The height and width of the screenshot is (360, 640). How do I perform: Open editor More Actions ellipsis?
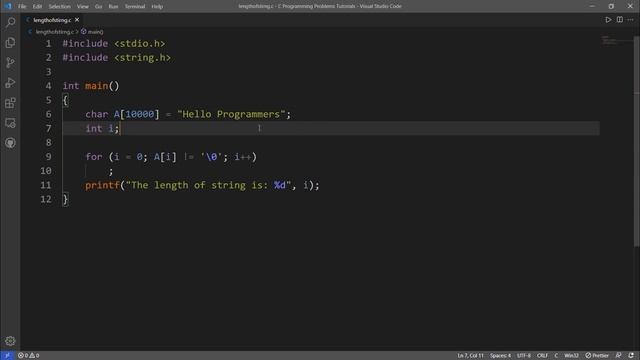(631, 20)
